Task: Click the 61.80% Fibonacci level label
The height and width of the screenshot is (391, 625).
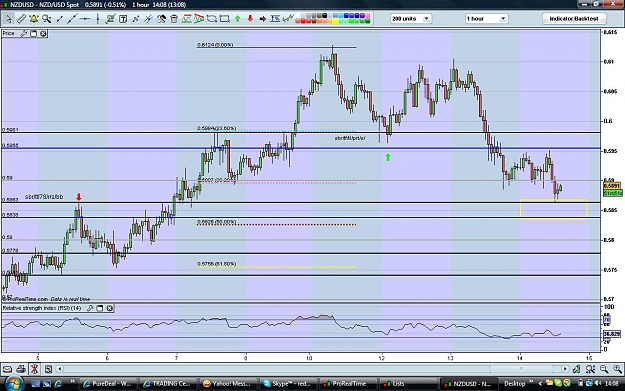Action: (x=216, y=264)
